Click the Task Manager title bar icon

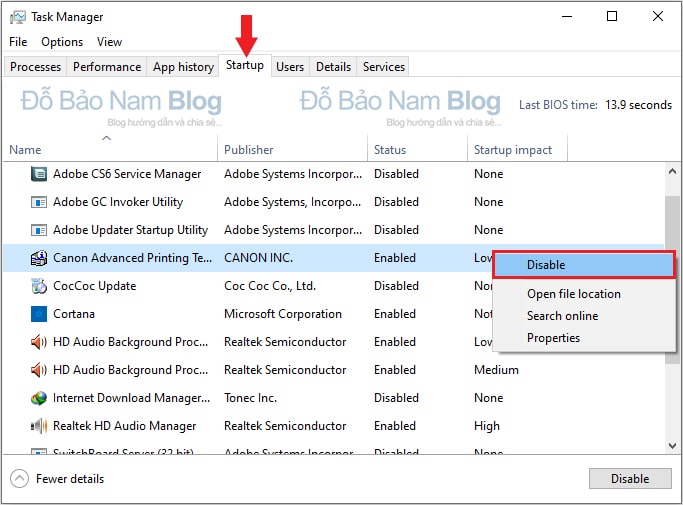[x=18, y=17]
